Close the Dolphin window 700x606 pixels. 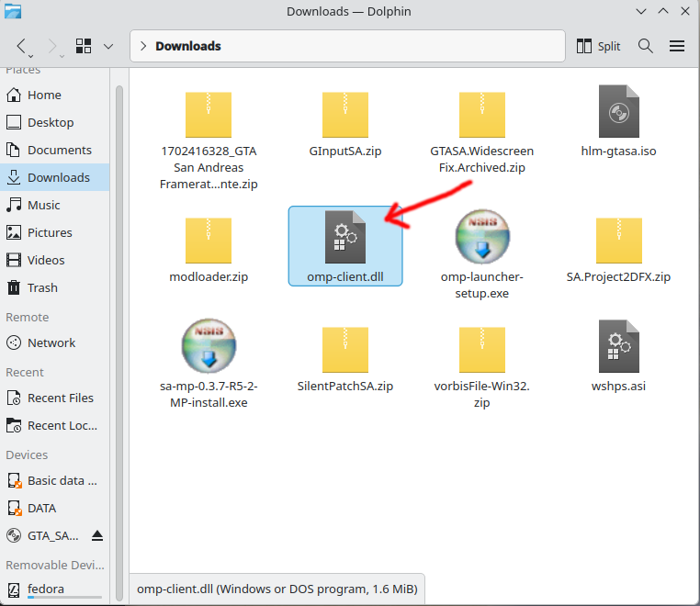(x=684, y=11)
